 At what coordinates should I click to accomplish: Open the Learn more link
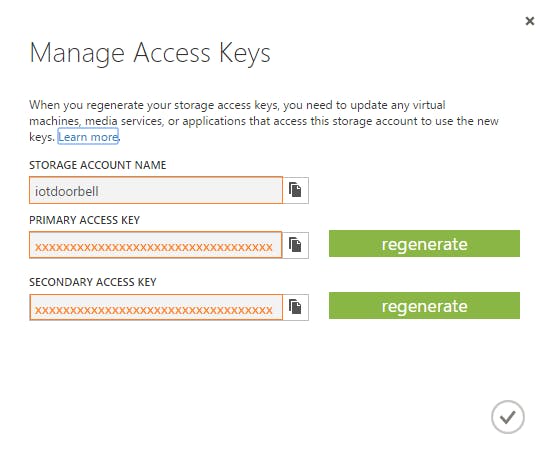[x=88, y=137]
